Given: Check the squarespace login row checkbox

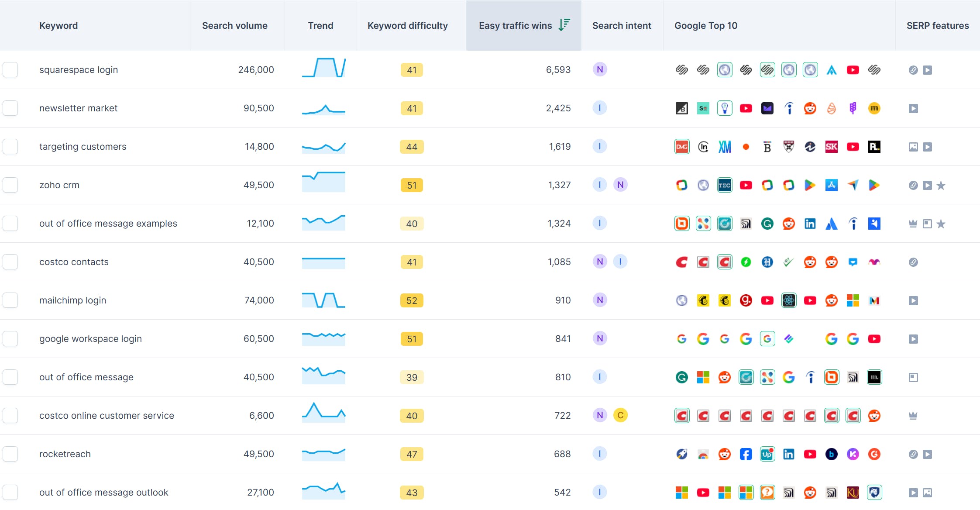Looking at the screenshot, I should [10, 70].
